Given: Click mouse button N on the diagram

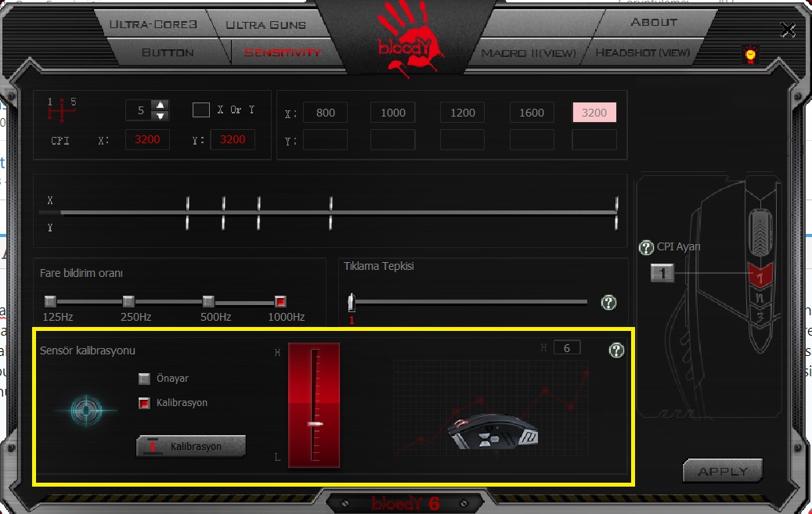Looking at the screenshot, I should (760, 298).
